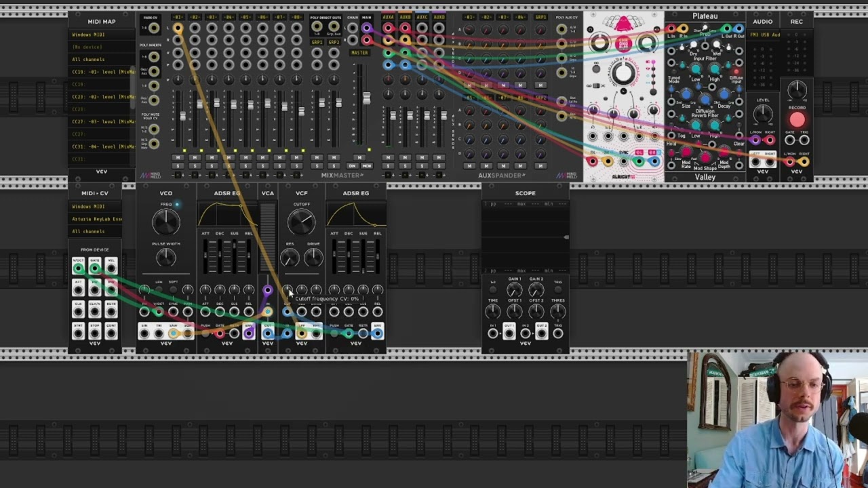Click the TRI output jack on VCO
This screenshot has width=868, height=488.
tap(159, 333)
